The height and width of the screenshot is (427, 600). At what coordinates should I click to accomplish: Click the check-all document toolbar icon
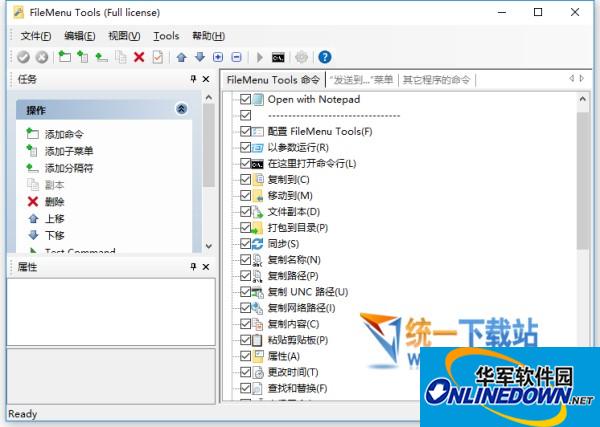(158, 57)
